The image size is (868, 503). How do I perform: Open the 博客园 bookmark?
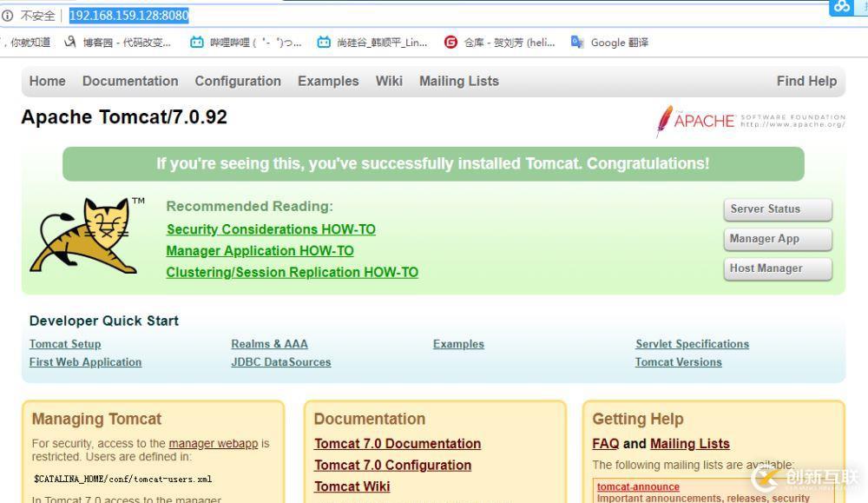click(117, 42)
